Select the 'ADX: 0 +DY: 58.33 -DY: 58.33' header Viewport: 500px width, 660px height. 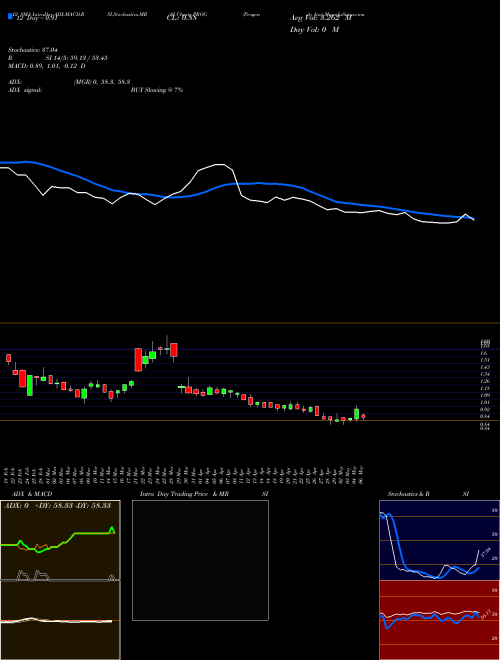(57, 505)
